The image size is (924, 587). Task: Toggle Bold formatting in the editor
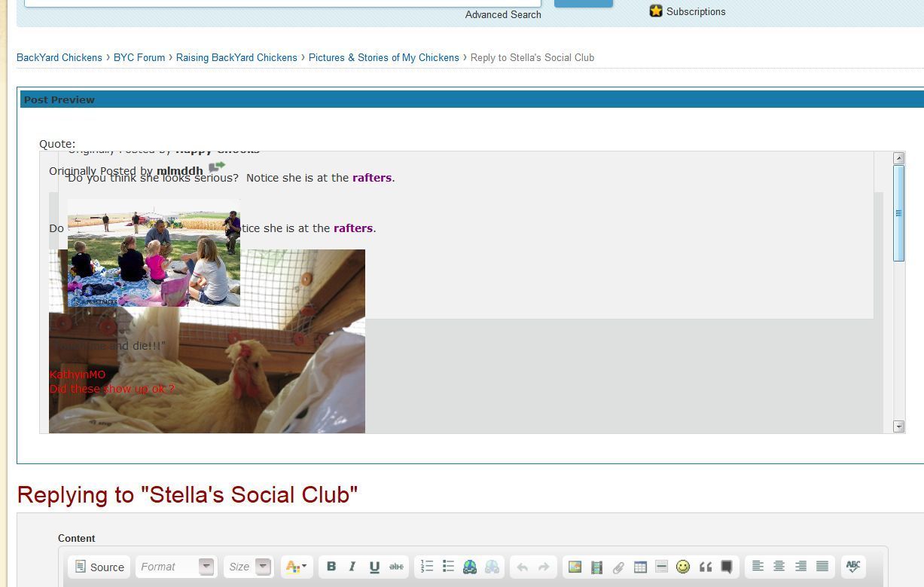click(x=331, y=567)
